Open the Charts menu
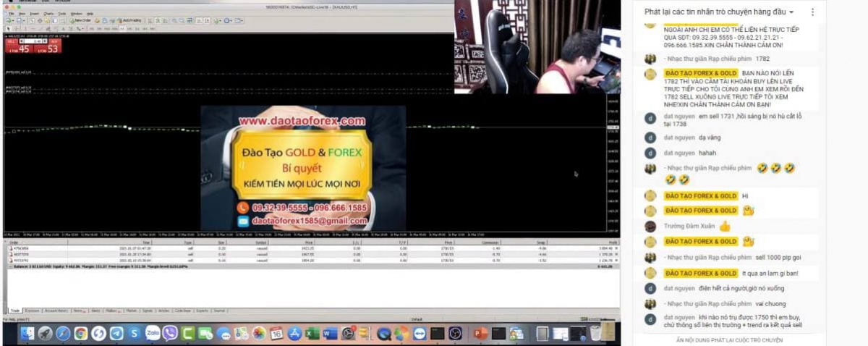The height and width of the screenshot is (346, 868). (48, 14)
